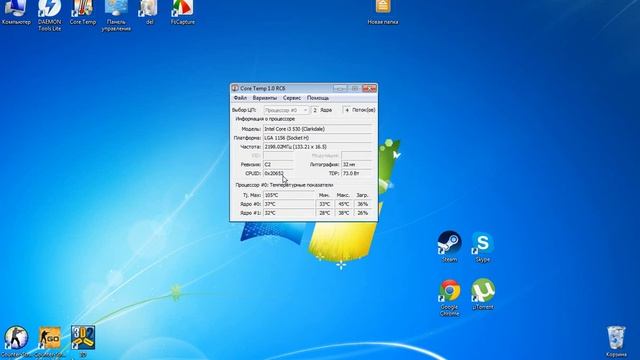Select the del desktop shortcut
The image size is (640, 360).
point(149,12)
